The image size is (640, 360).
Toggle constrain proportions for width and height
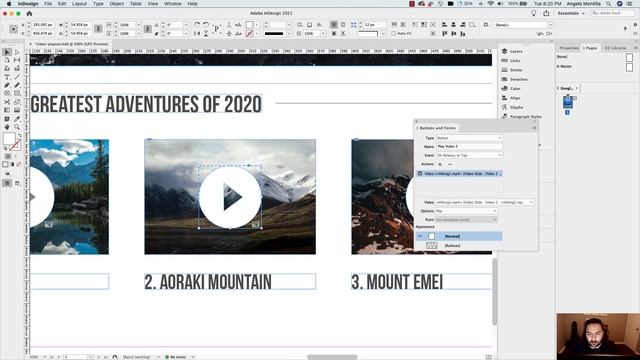98,29
